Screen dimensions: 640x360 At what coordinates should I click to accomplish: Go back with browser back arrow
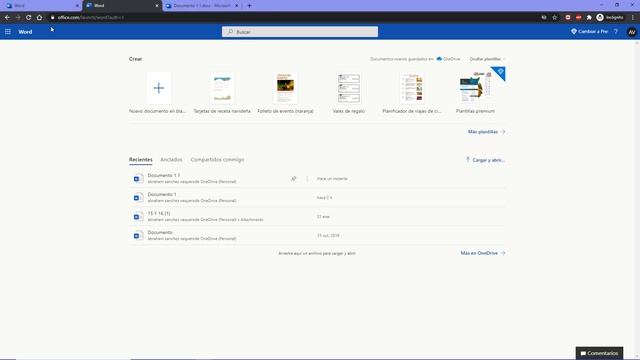(x=7, y=18)
